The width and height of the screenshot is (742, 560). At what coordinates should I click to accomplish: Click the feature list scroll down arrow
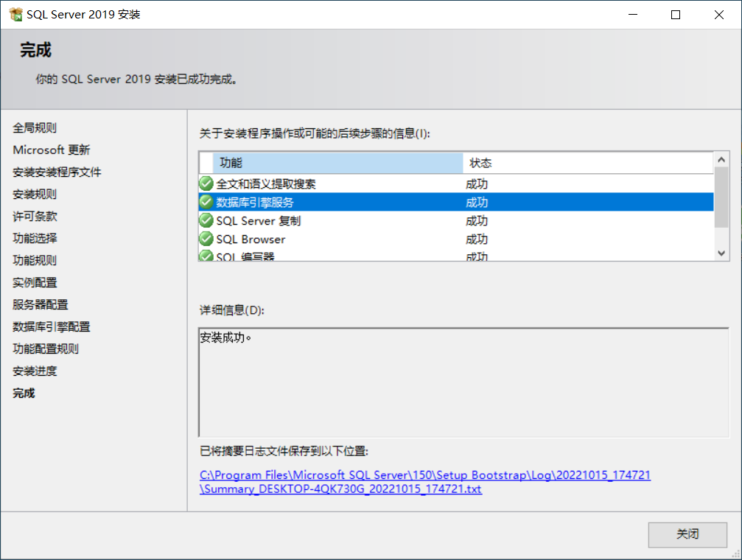point(721,253)
